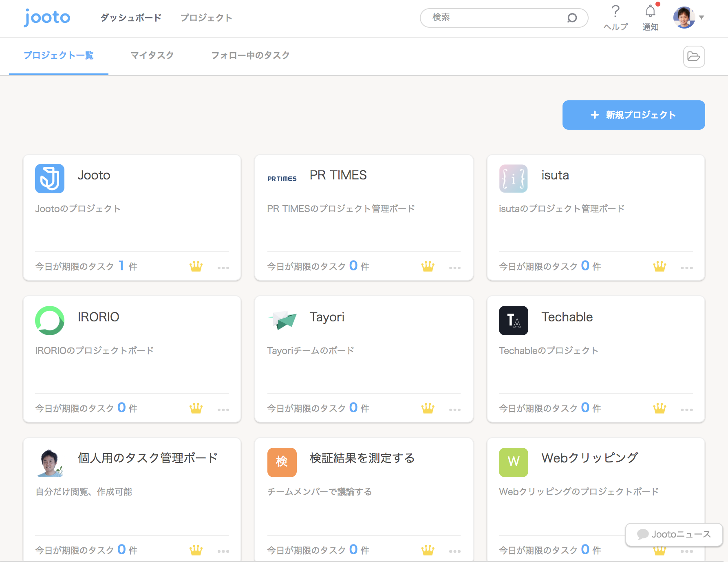728x562 pixels.
Task: Switch to フォロー中のタスク tab
Action: tap(250, 55)
